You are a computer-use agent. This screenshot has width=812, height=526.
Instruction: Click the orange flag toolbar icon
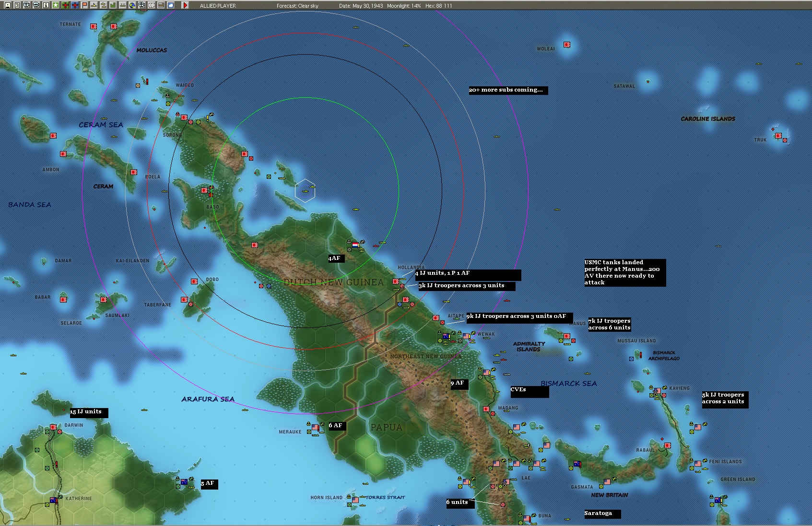[x=84, y=5]
